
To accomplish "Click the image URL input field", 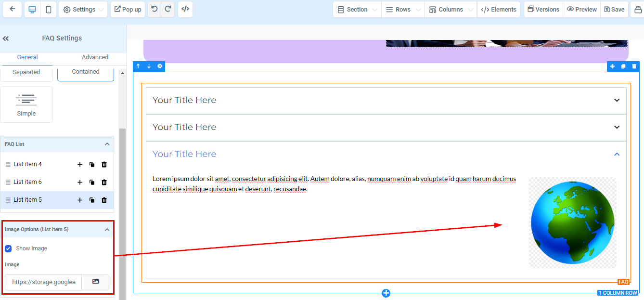I will [44, 282].
